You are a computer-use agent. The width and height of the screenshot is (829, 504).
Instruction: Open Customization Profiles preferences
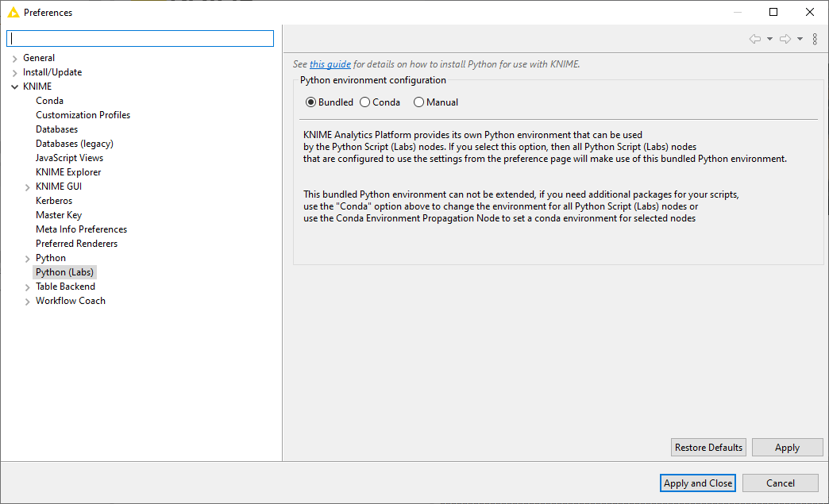click(x=83, y=114)
